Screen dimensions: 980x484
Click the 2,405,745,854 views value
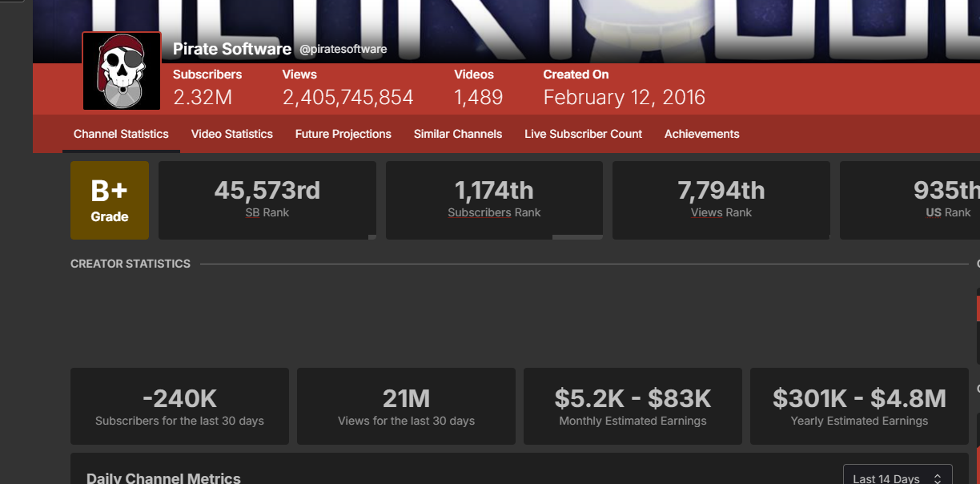tap(348, 98)
